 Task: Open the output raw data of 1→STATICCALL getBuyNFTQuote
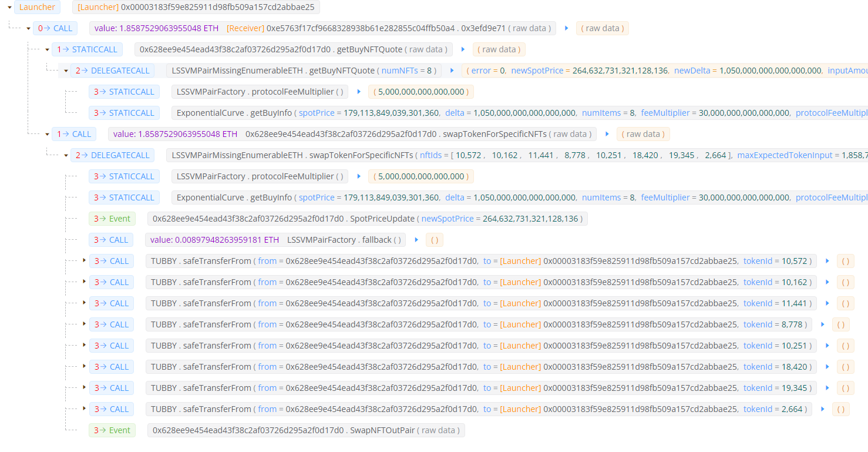[x=499, y=49]
